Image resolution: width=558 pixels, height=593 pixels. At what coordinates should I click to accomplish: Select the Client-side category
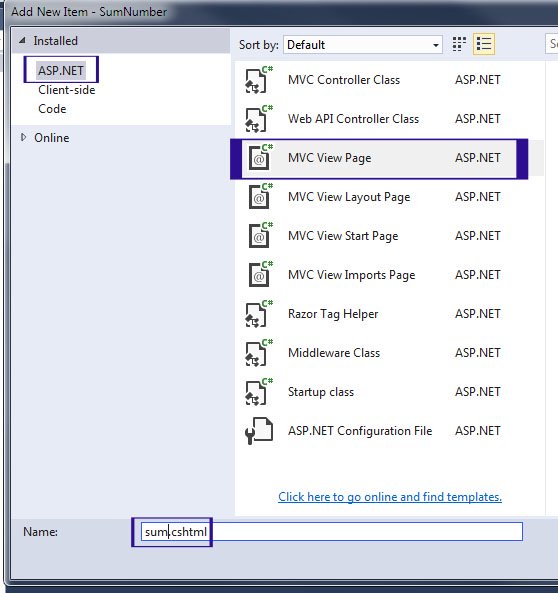point(67,90)
